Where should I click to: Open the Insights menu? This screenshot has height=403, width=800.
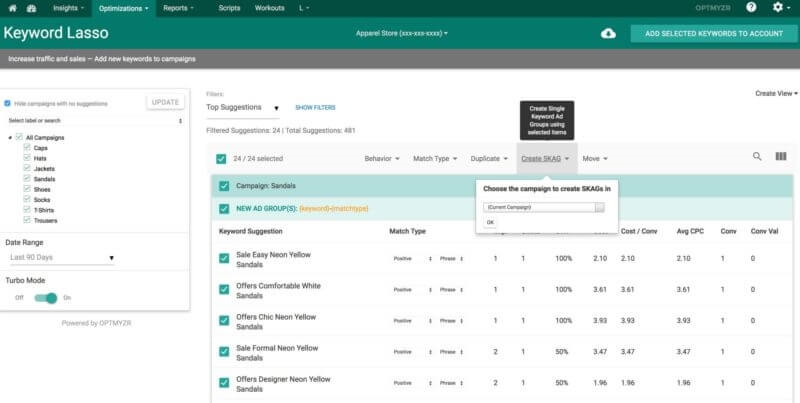(x=68, y=8)
